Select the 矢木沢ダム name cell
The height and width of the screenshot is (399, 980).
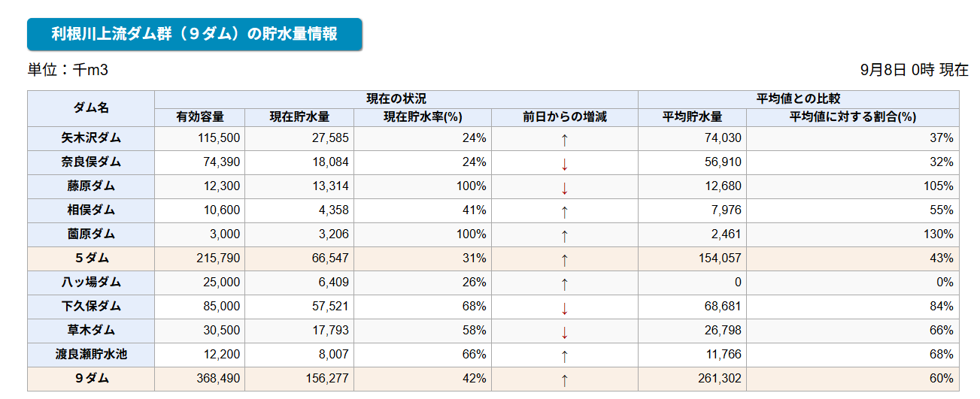91,139
